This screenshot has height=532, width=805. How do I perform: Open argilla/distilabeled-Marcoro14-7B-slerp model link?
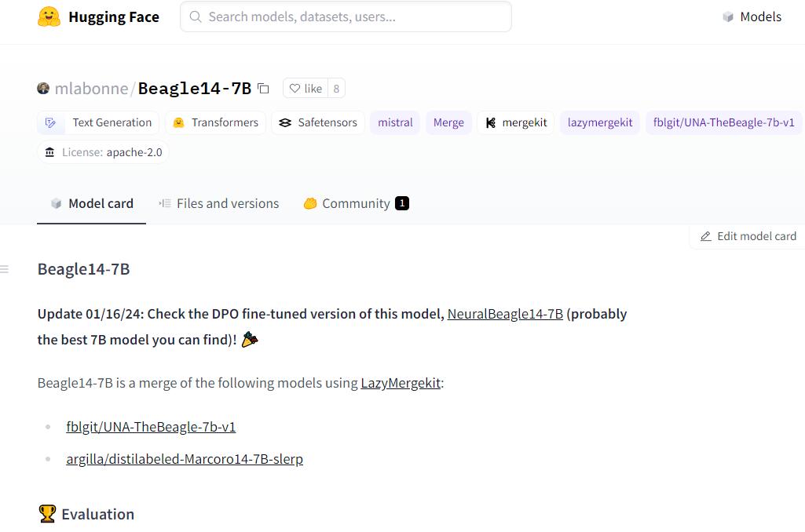click(x=185, y=459)
